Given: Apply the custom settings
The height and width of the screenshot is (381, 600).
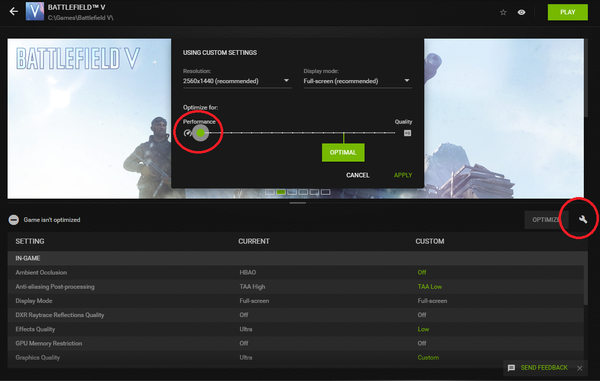Looking at the screenshot, I should (403, 175).
